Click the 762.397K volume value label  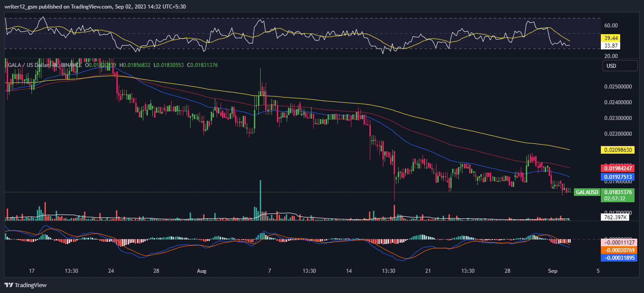pyautogui.click(x=615, y=217)
